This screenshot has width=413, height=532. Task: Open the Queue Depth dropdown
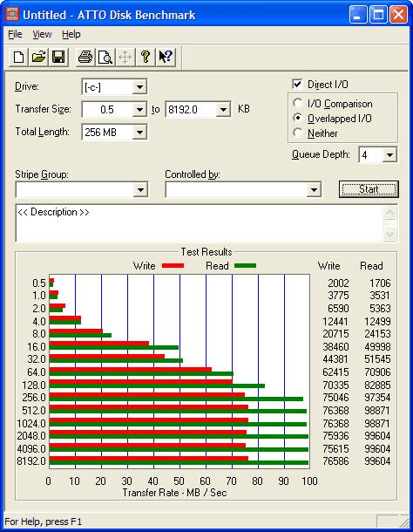389,155
